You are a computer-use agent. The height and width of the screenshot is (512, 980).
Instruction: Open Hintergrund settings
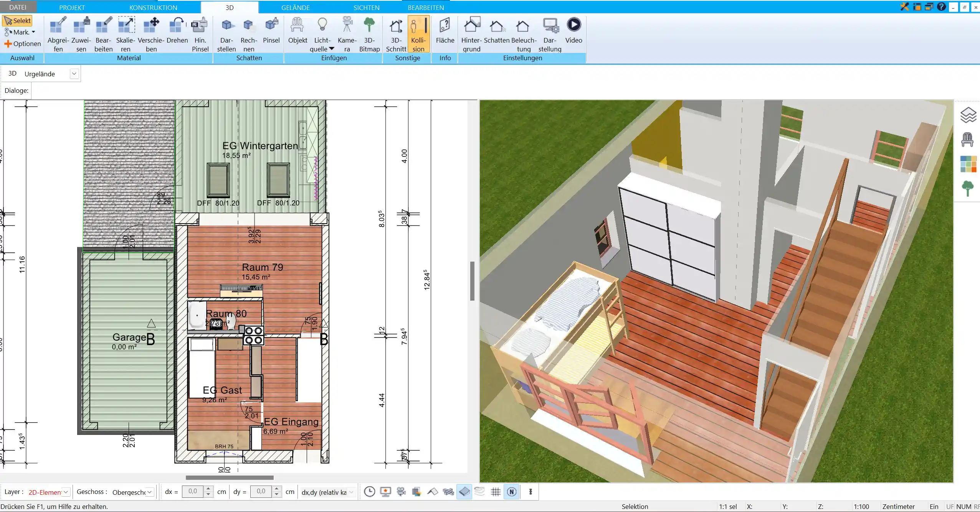pyautogui.click(x=471, y=34)
